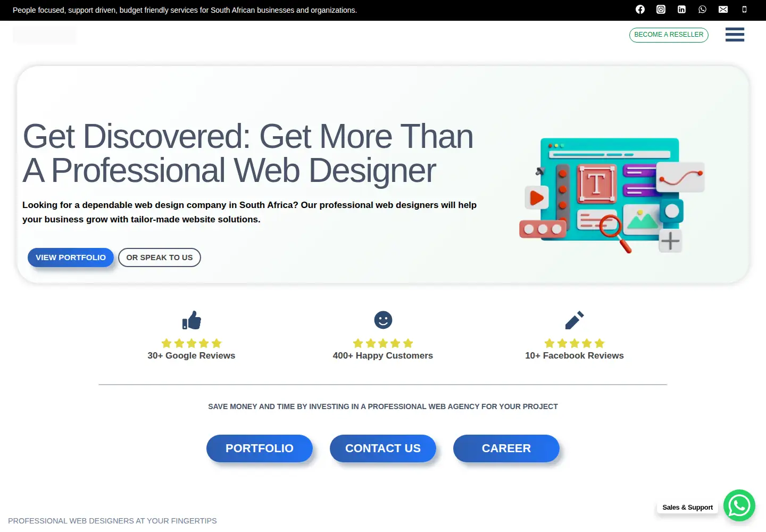This screenshot has width=766, height=532.
Task: Click the large Portfolio button
Action: pyautogui.click(x=260, y=448)
